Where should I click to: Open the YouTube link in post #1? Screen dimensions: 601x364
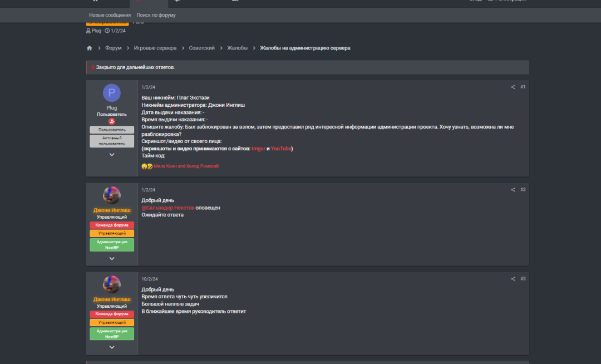pyautogui.click(x=281, y=149)
